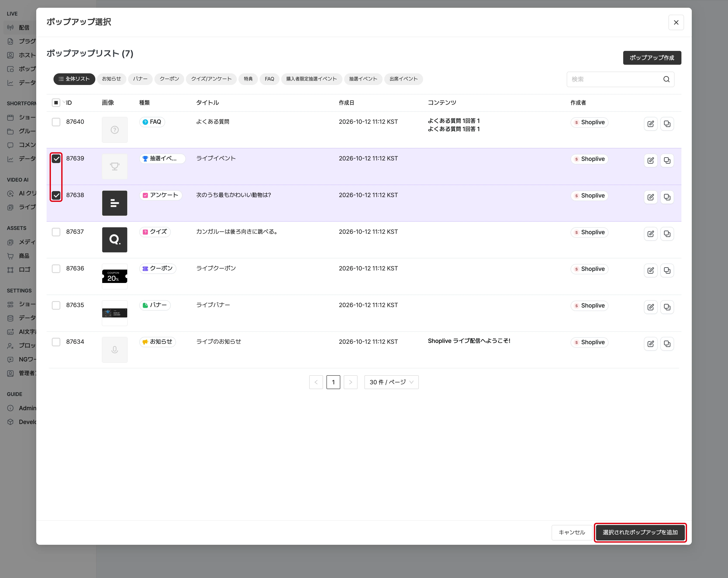Click duplicate icon for ライブクーポン row
The height and width of the screenshot is (578, 728).
pos(667,270)
